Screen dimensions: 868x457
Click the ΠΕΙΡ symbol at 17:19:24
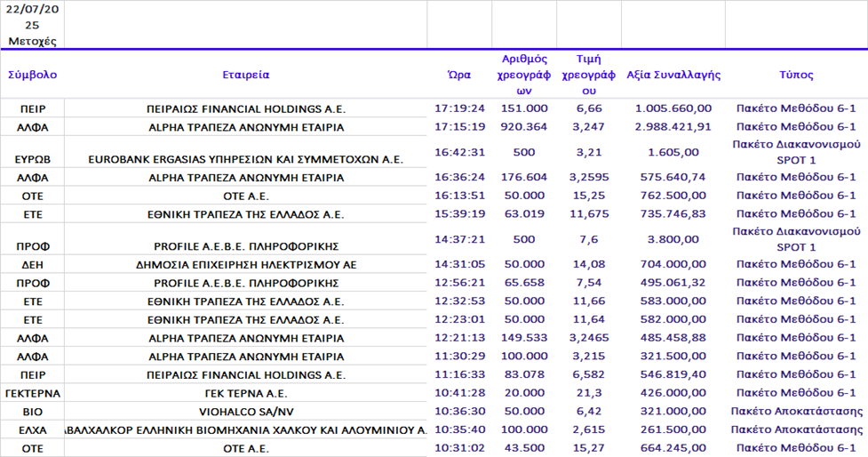(33, 109)
